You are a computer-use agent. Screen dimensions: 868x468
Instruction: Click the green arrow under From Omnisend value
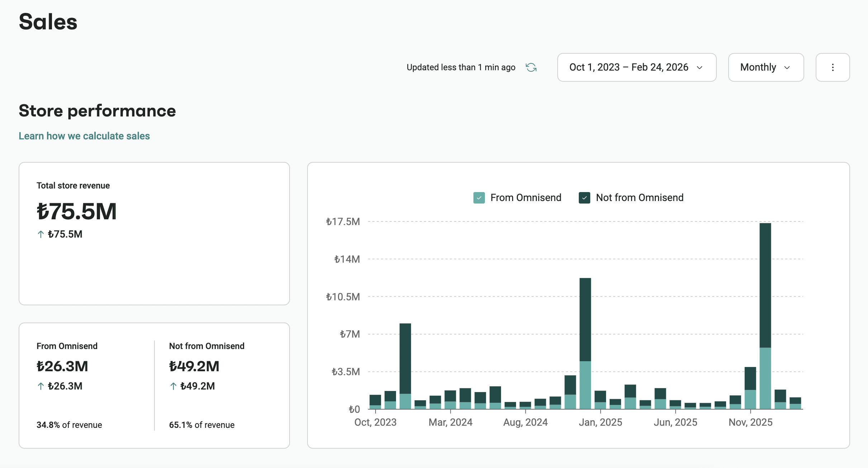pyautogui.click(x=40, y=386)
